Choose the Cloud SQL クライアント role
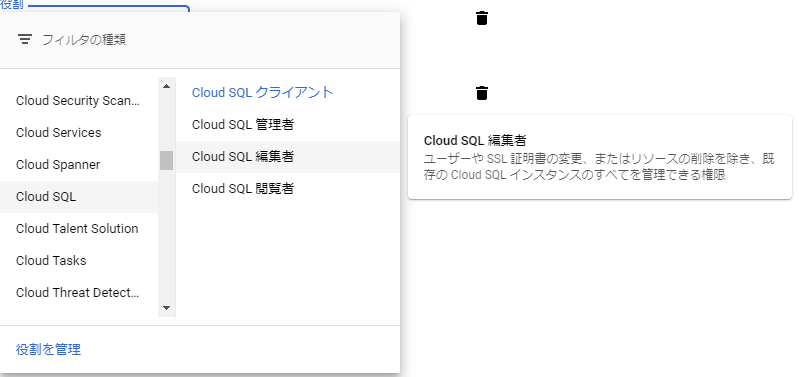 coord(288,93)
